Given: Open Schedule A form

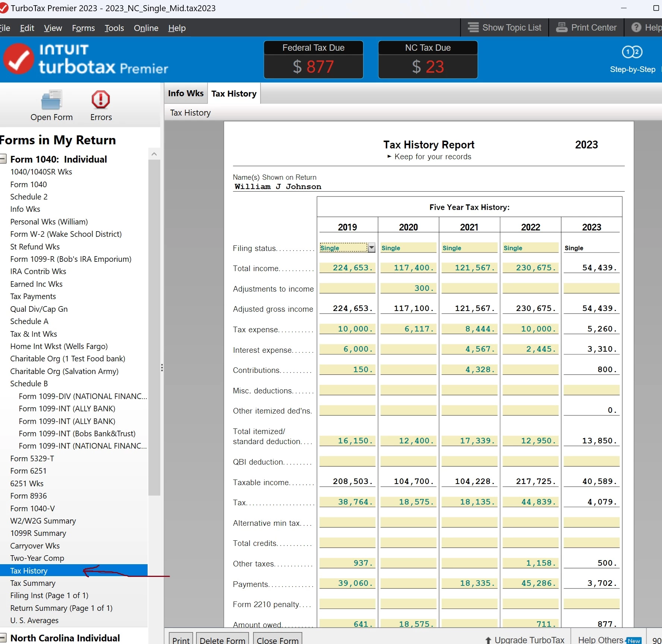Looking at the screenshot, I should 29,321.
